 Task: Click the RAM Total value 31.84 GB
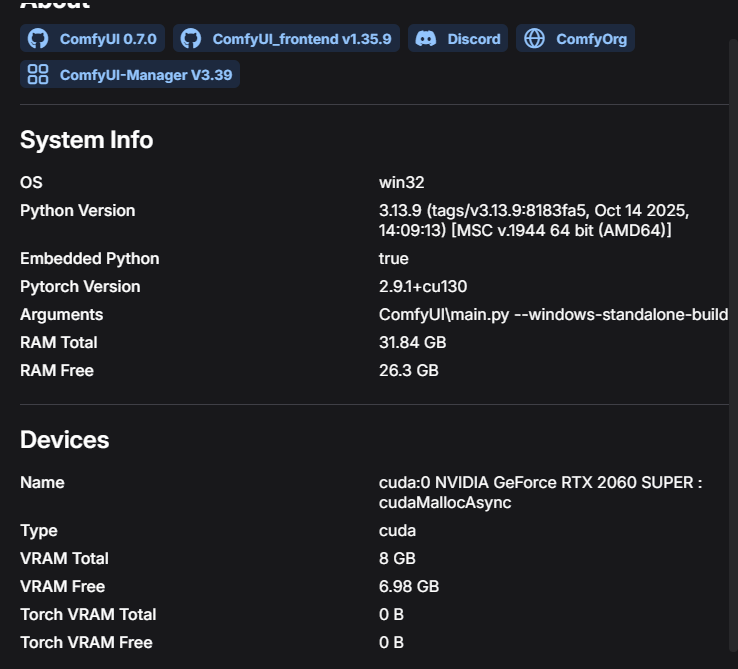point(412,342)
